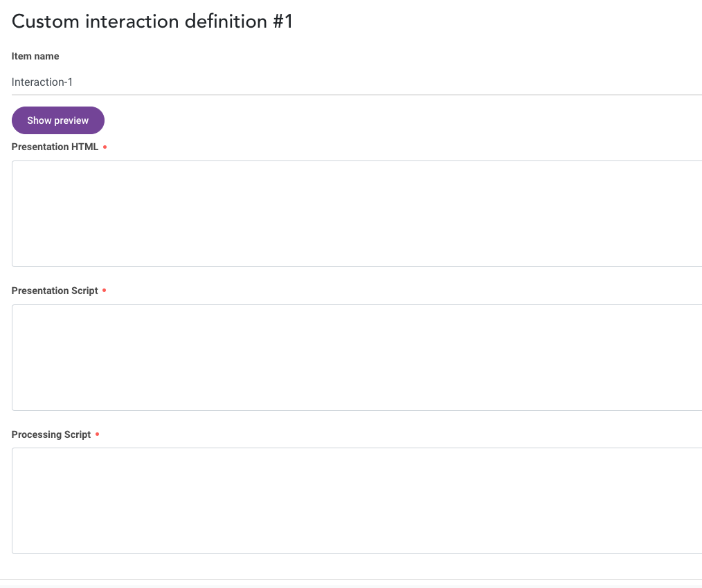
Task: Click the top-left corner of Processing Script box
Action: point(12,448)
